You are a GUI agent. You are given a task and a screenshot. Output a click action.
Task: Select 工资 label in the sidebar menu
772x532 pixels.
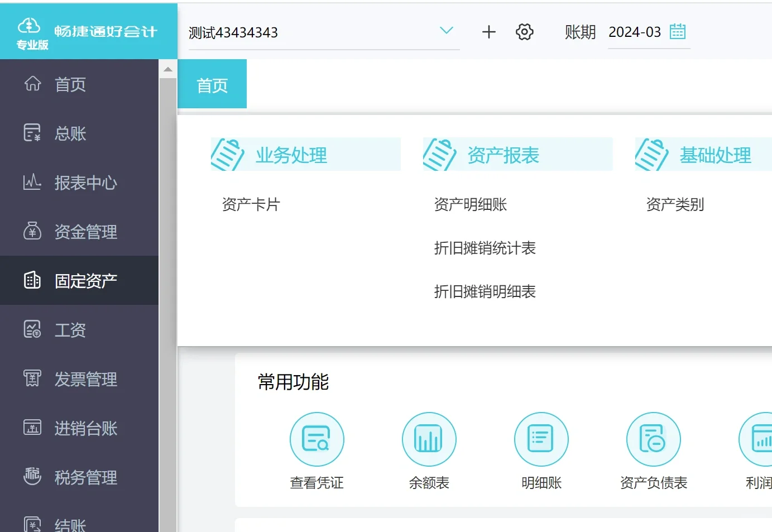tap(70, 330)
